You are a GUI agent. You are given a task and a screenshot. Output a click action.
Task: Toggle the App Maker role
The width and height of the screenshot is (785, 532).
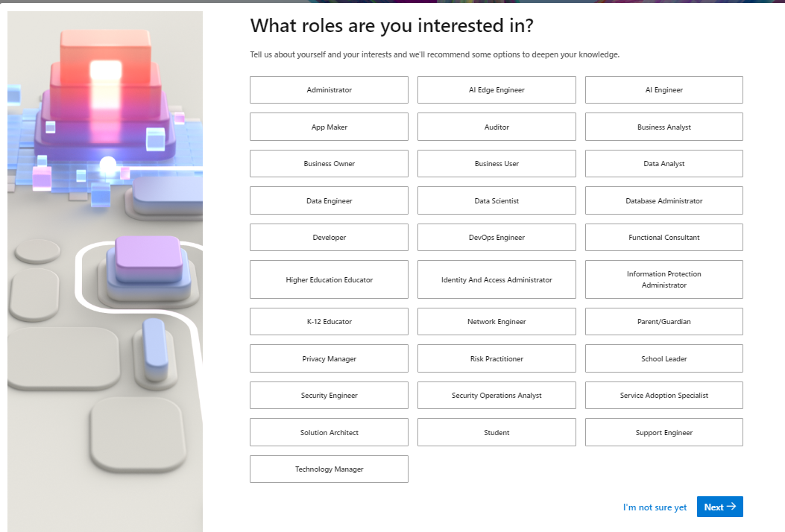(329, 127)
